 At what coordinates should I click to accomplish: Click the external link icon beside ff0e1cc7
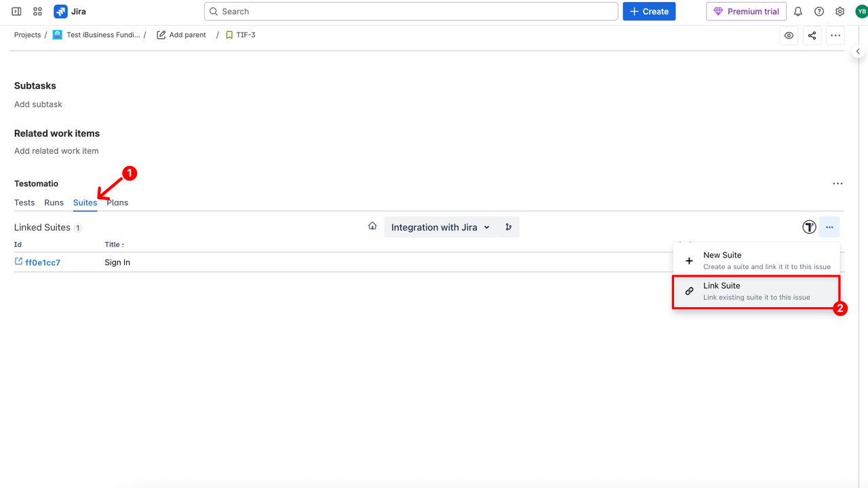click(18, 262)
